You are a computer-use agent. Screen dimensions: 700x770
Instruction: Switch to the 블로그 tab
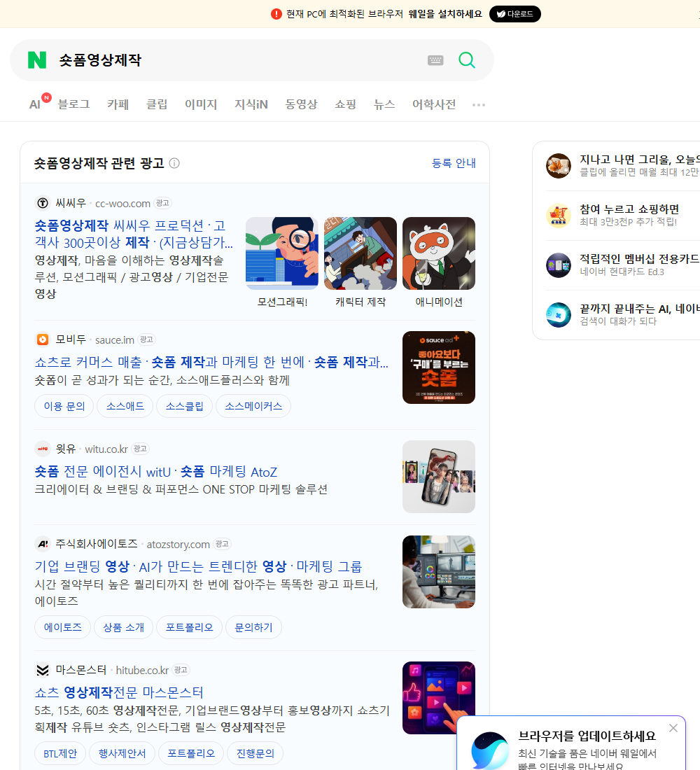pyautogui.click(x=73, y=104)
